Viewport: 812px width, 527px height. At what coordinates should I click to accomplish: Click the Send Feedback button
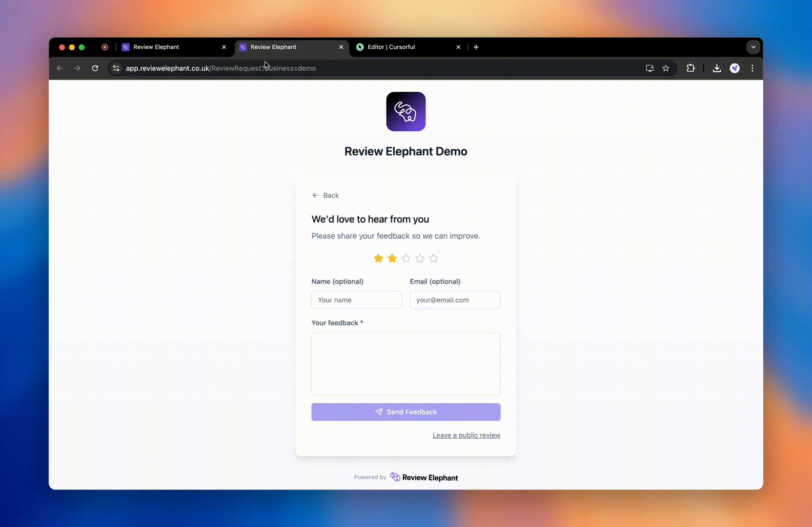click(x=406, y=412)
